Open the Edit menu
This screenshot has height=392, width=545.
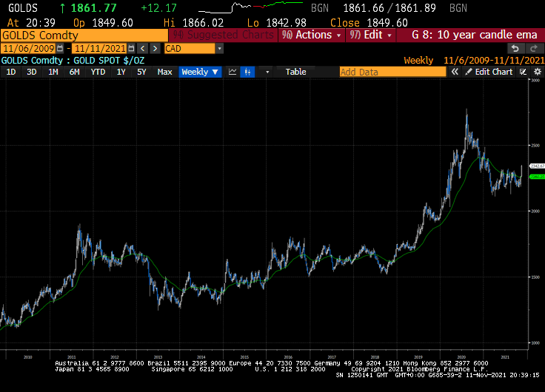point(370,35)
